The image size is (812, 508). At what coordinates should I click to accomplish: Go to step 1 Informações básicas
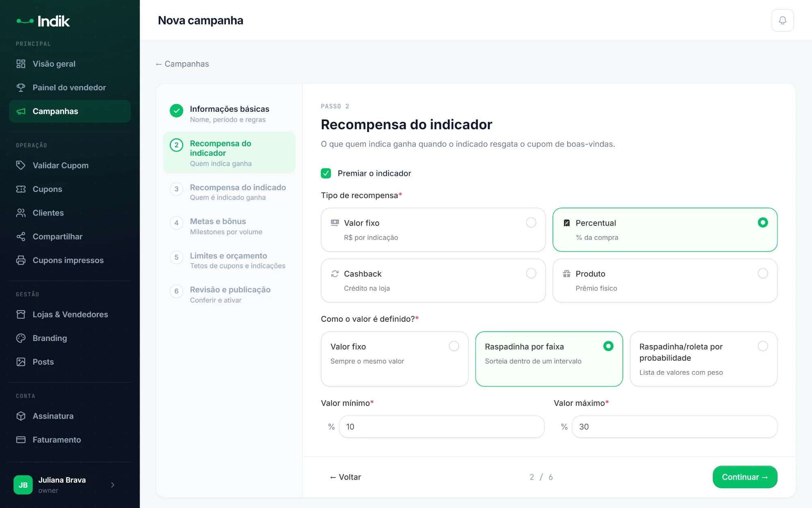point(229,114)
